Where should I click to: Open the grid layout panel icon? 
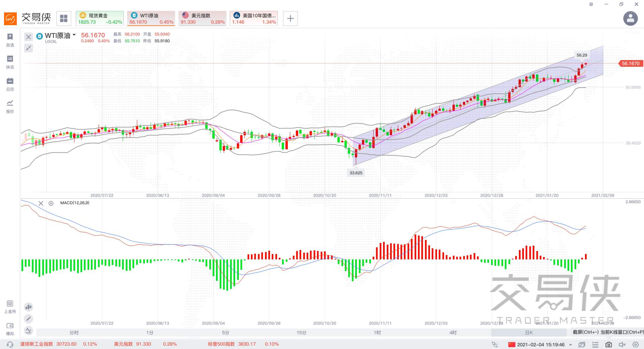coord(64,18)
